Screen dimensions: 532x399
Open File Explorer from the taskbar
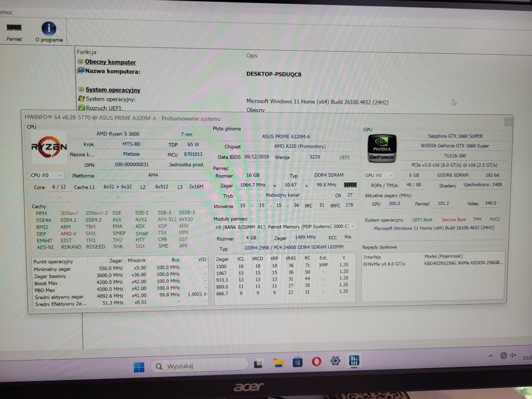(278, 363)
